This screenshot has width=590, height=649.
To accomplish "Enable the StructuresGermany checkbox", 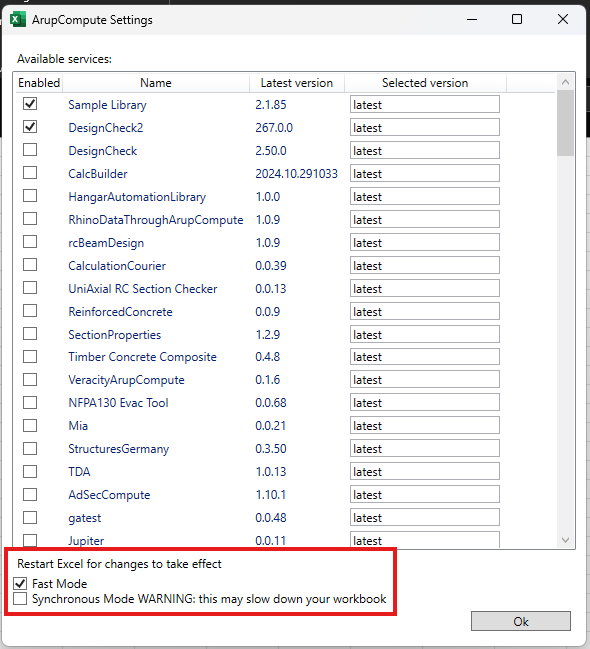I will point(30,448).
